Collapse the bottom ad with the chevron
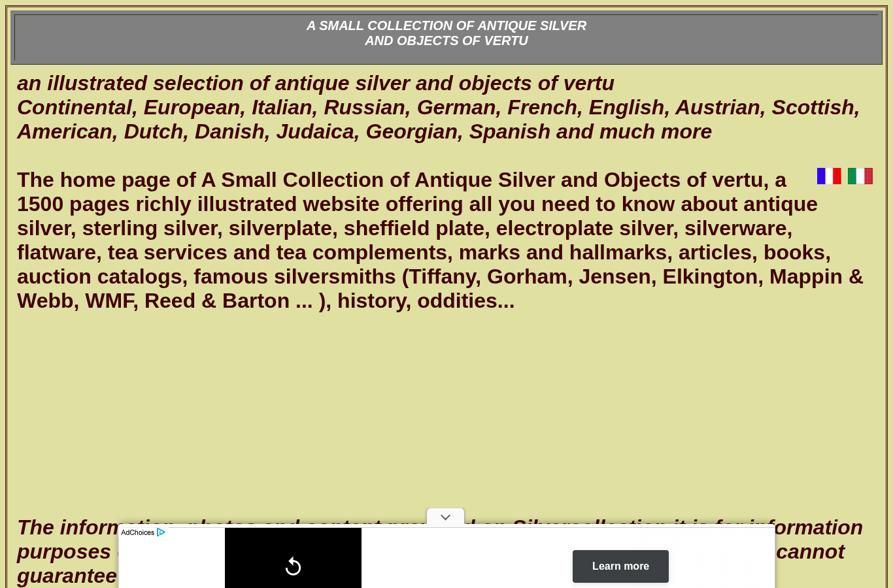The image size is (893, 588). 445,517
